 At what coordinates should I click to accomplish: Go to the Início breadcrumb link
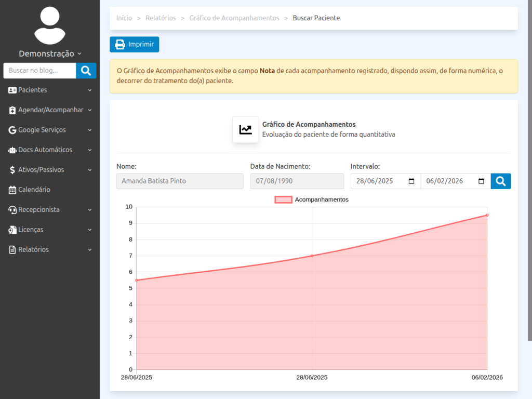point(124,18)
